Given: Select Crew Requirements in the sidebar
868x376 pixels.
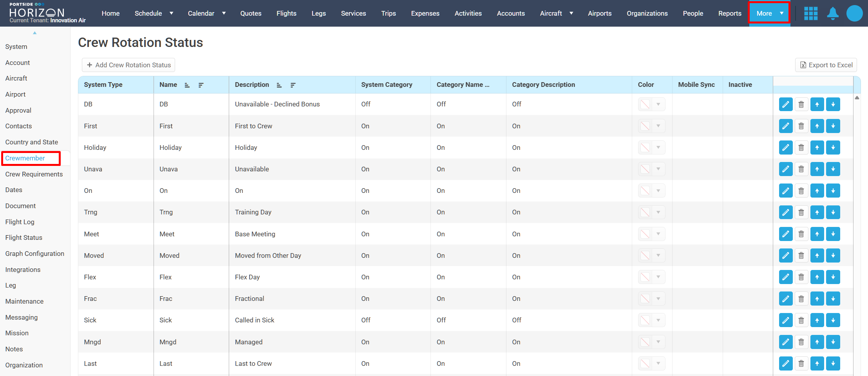Looking at the screenshot, I should click(x=34, y=174).
